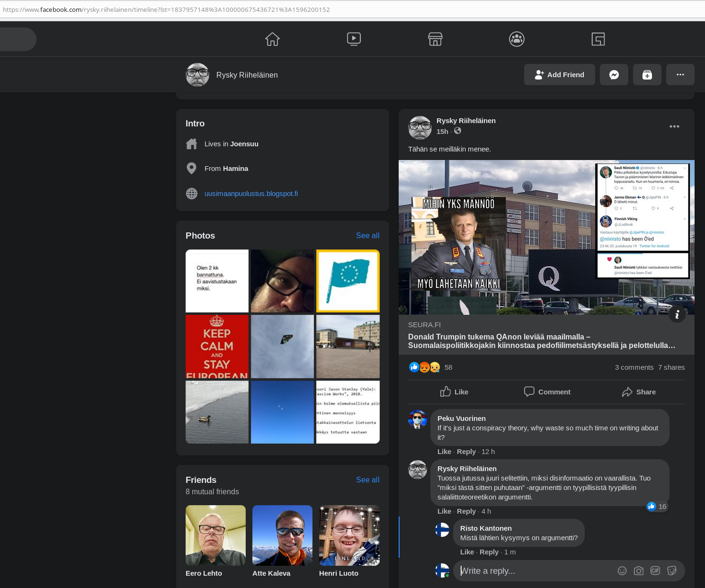Click the Add Friend button
705x588 pixels.
pos(560,75)
